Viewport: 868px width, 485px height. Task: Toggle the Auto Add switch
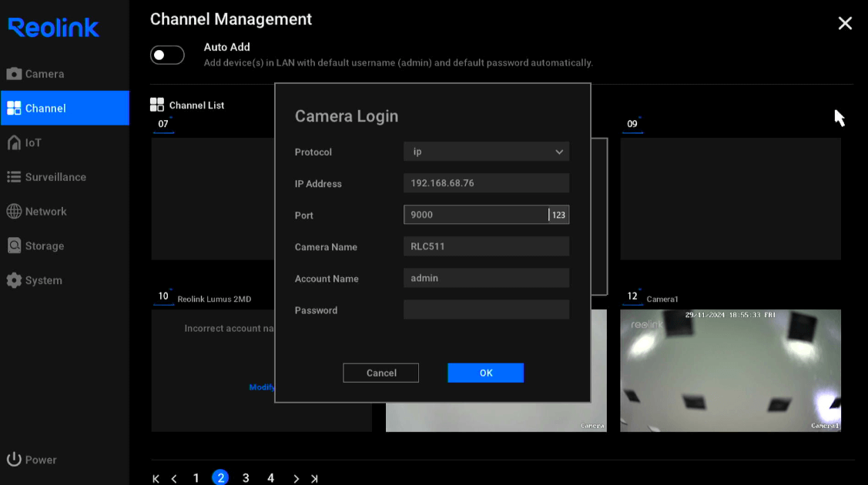(x=167, y=55)
